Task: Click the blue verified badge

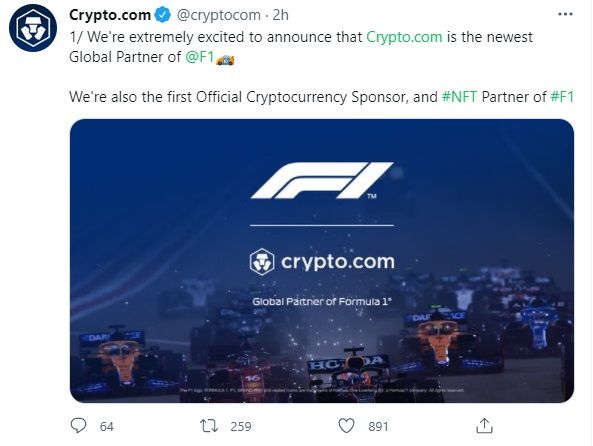Action: click(x=163, y=15)
